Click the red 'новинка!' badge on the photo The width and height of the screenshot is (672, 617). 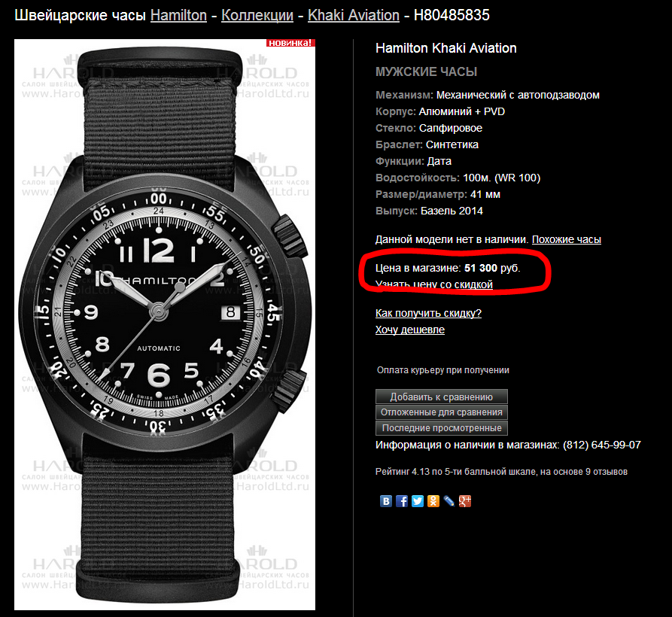[290, 43]
